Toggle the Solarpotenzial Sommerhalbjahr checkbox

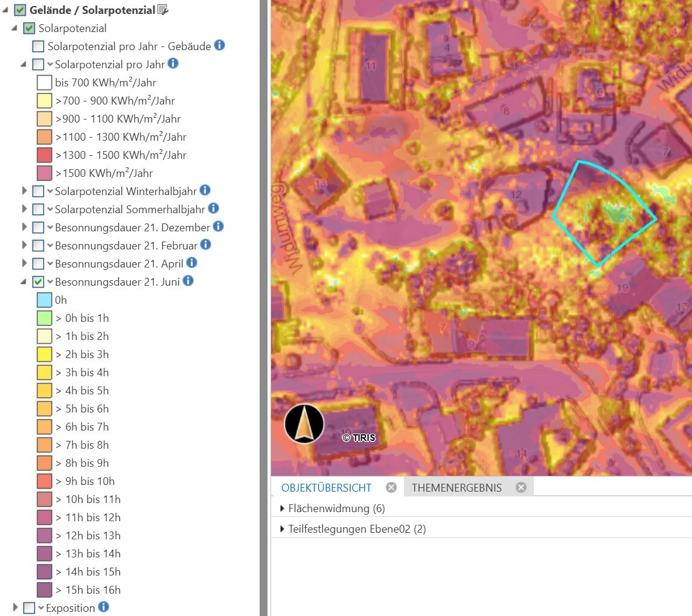tap(39, 209)
